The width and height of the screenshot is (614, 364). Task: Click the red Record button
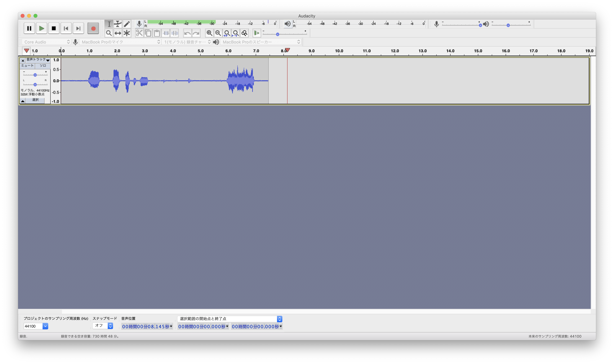point(93,29)
